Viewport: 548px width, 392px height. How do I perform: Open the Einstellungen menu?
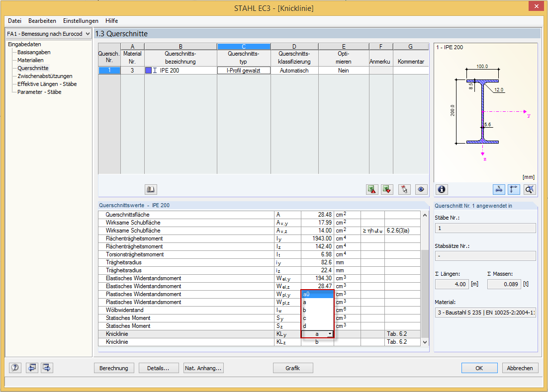(x=81, y=21)
